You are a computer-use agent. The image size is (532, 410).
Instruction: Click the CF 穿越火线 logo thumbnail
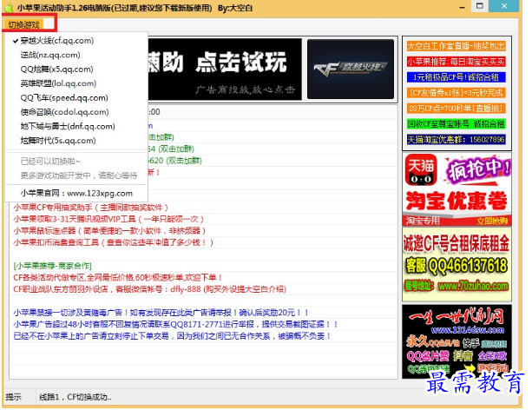coord(351,69)
